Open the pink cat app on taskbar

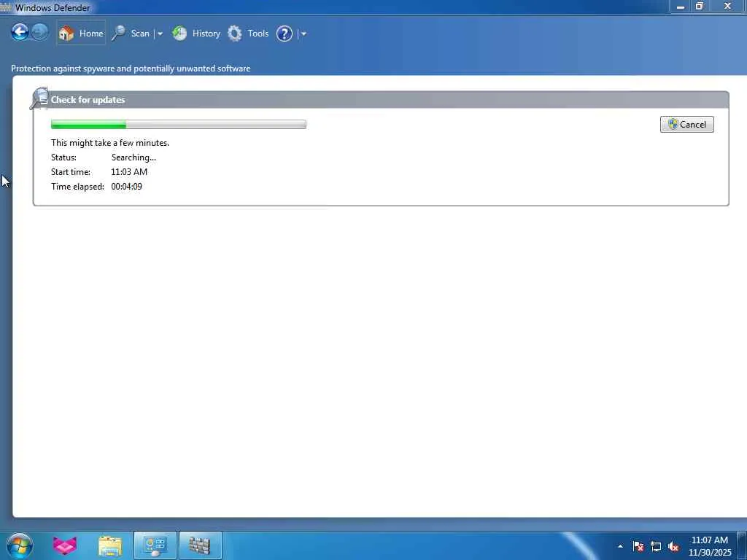[65, 545]
